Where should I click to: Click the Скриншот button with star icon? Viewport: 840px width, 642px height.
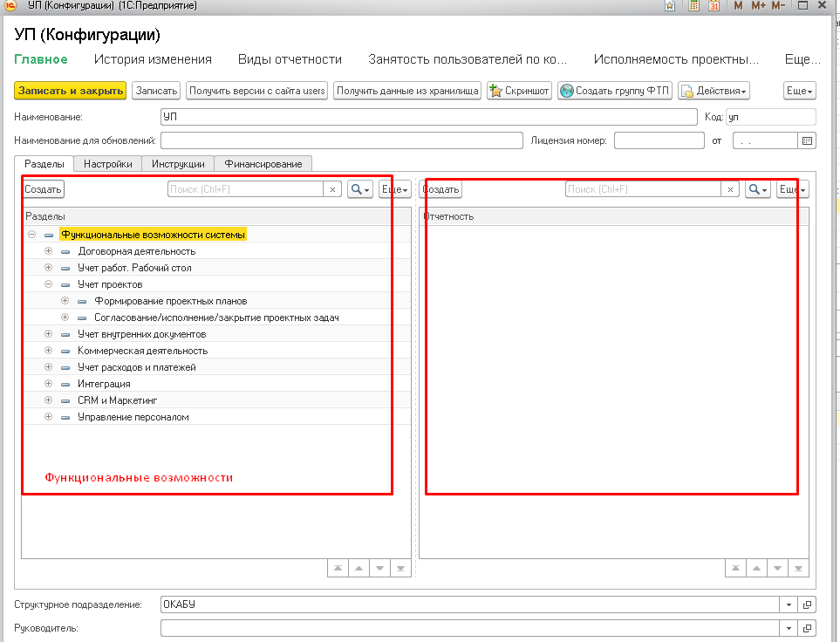coord(519,91)
